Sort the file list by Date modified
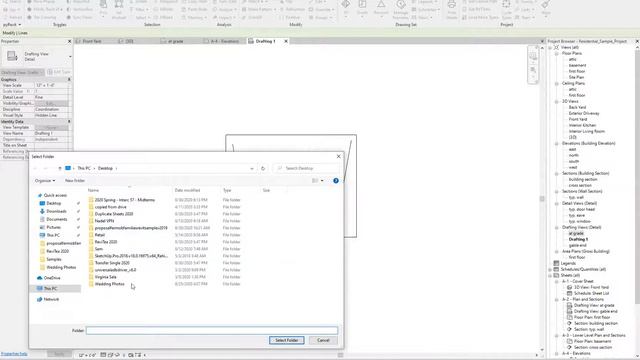The image size is (640, 360). 187,190
